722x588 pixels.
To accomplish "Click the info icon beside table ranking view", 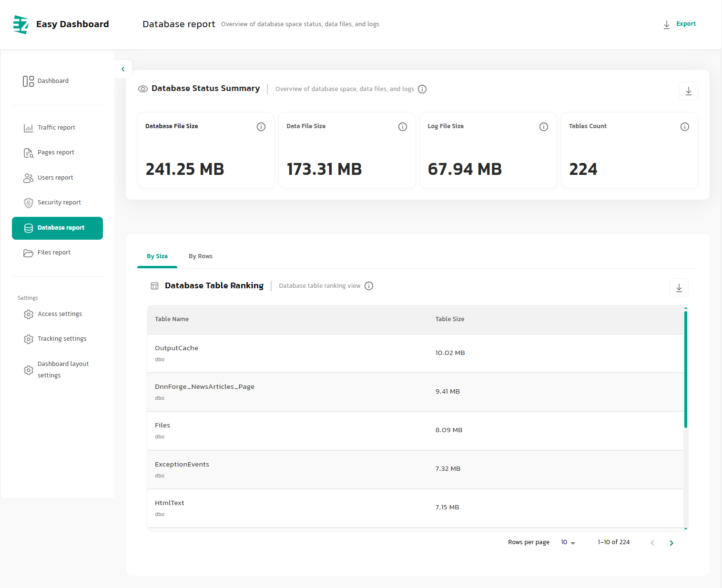I will click(369, 286).
